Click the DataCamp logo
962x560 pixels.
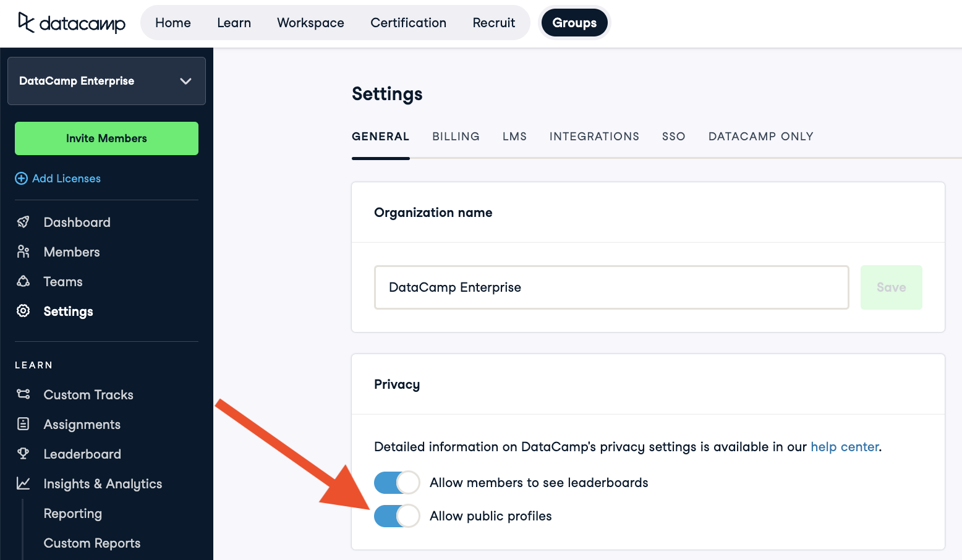[x=71, y=23]
